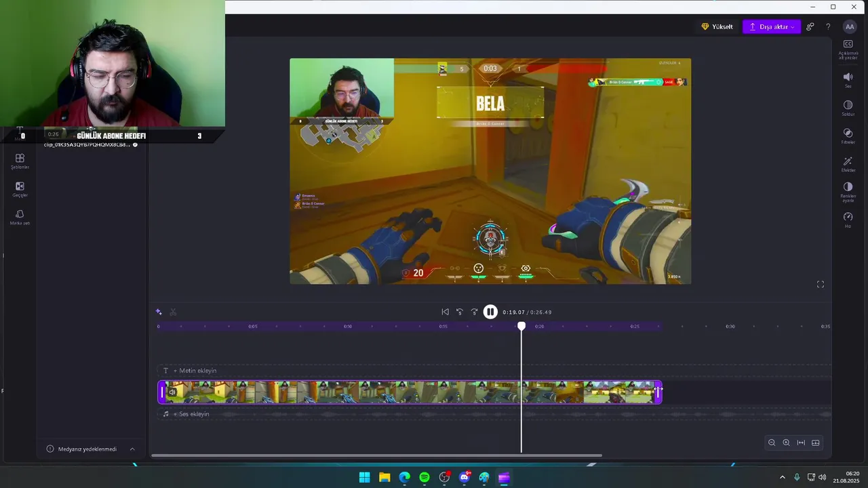868x488 pixels.
Task: Click the media file name starting with 'clip_01K35A'
Action: tap(87, 145)
